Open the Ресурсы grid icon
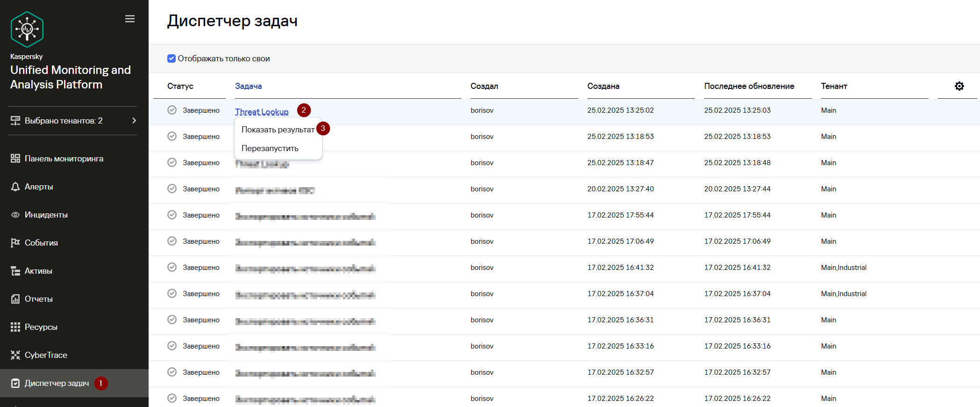Image resolution: width=980 pixels, height=407 pixels. tap(15, 327)
